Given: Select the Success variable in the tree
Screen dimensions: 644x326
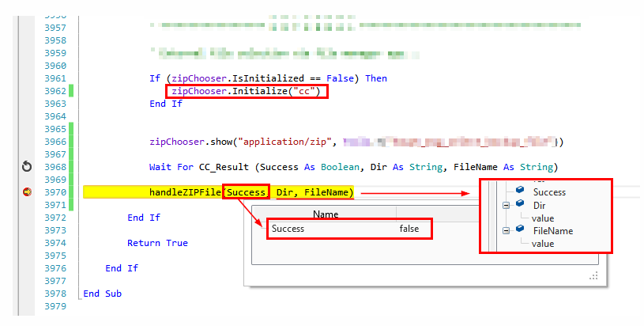Looking at the screenshot, I should (549, 192).
